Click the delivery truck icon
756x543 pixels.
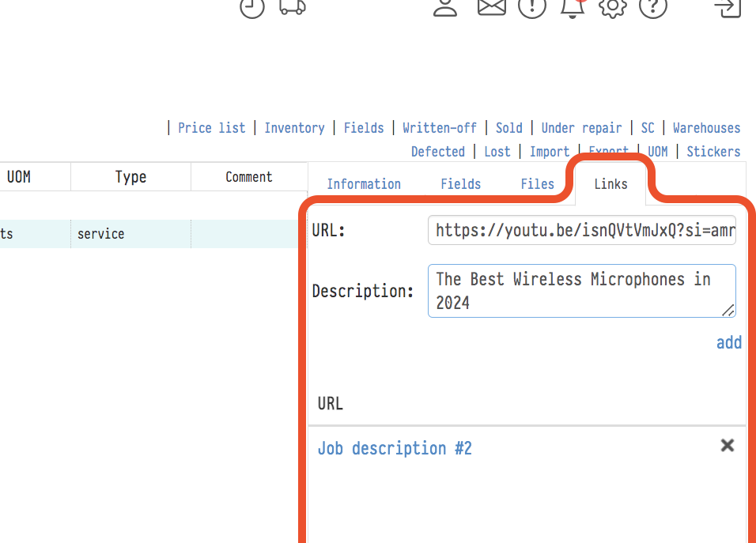click(293, 7)
